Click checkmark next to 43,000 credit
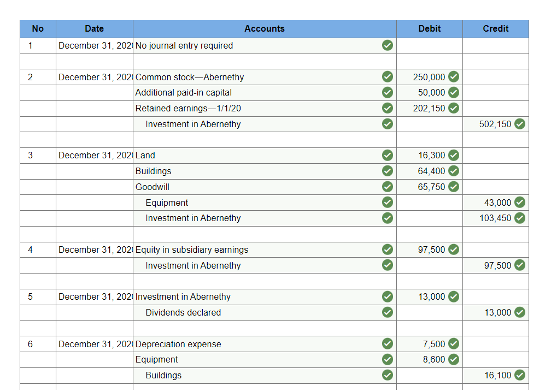This screenshot has width=557, height=392. tap(519, 202)
